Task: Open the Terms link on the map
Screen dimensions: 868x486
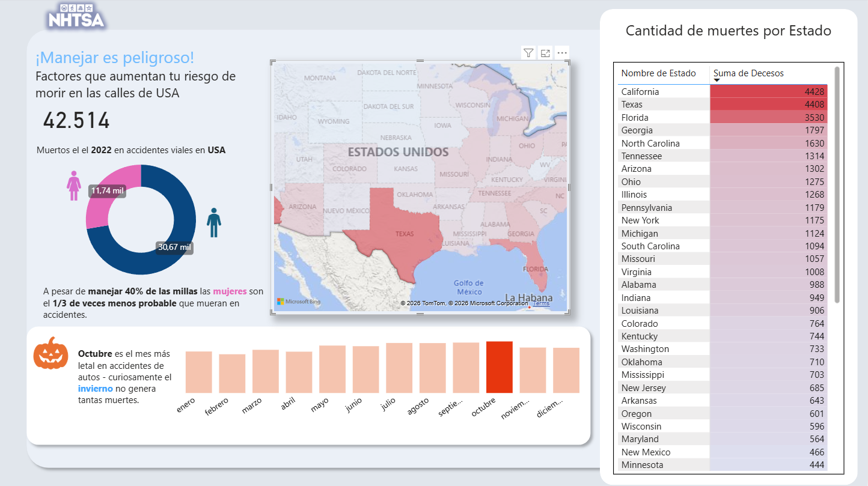Action: tap(541, 303)
